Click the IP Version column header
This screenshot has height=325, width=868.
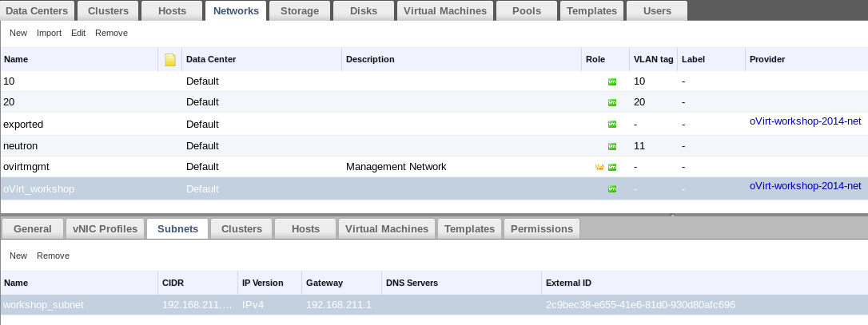tap(269, 283)
